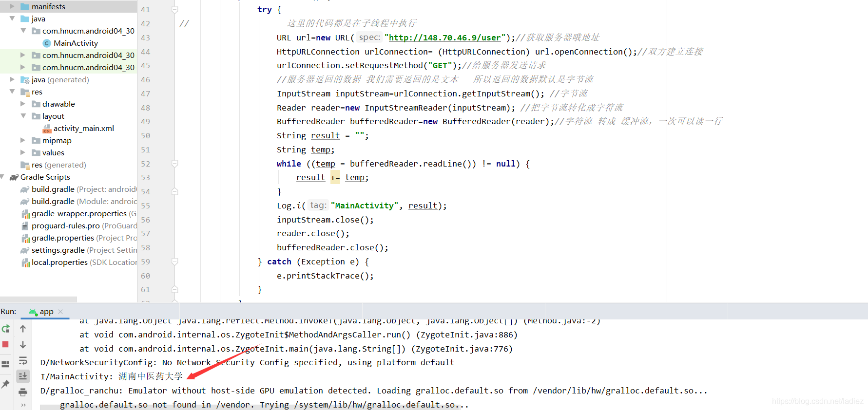Fold the catch block at line 59

point(175,261)
